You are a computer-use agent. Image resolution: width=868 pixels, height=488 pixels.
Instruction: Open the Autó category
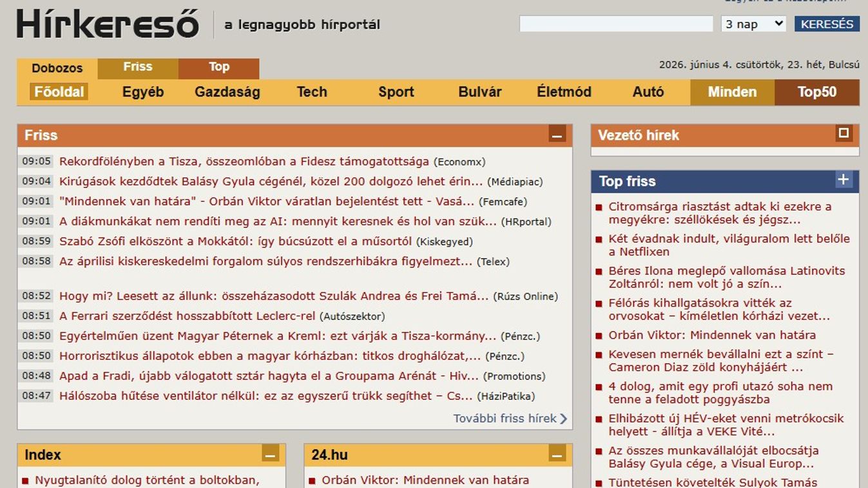point(648,92)
